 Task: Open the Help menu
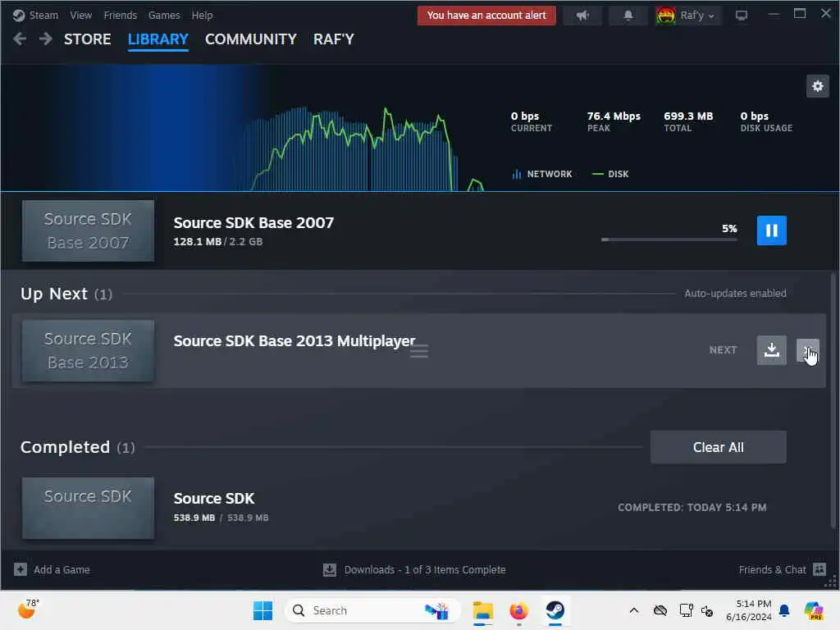[x=202, y=15]
